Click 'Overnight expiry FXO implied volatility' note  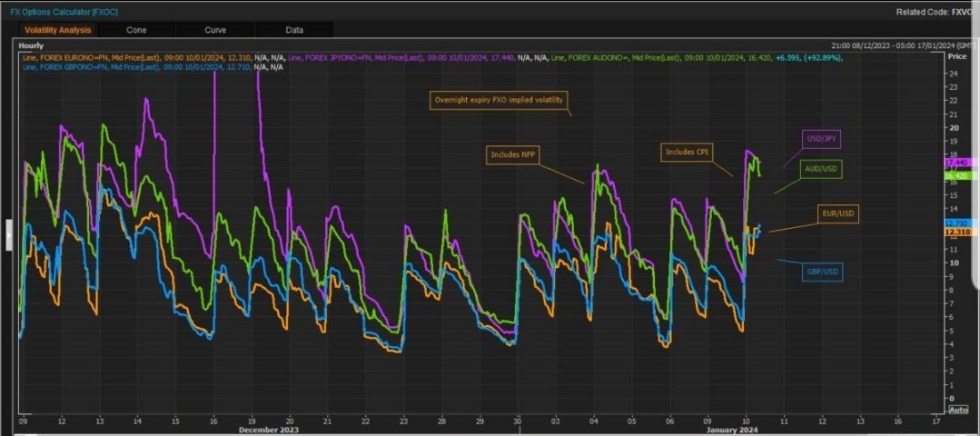coord(499,99)
